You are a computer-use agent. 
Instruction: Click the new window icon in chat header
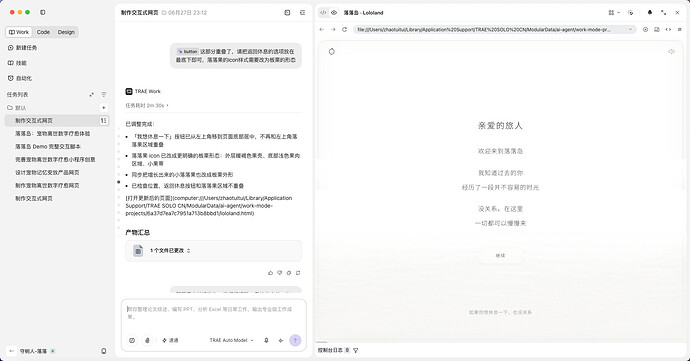(x=287, y=13)
